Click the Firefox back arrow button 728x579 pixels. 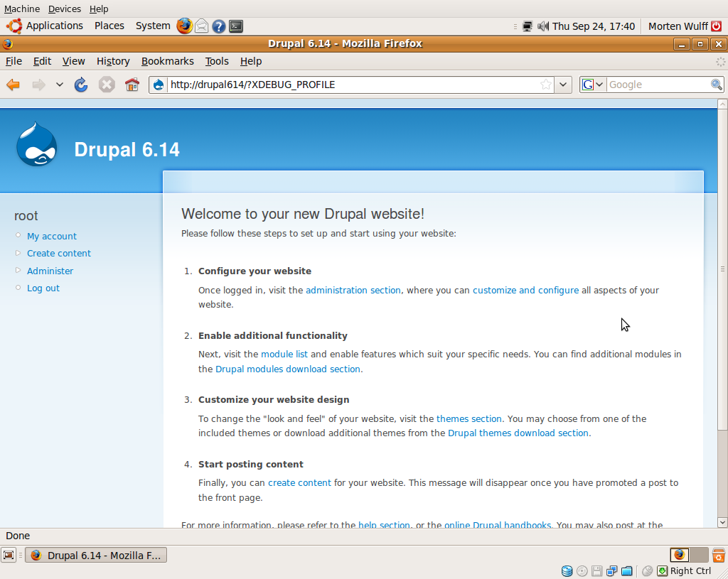click(x=13, y=85)
